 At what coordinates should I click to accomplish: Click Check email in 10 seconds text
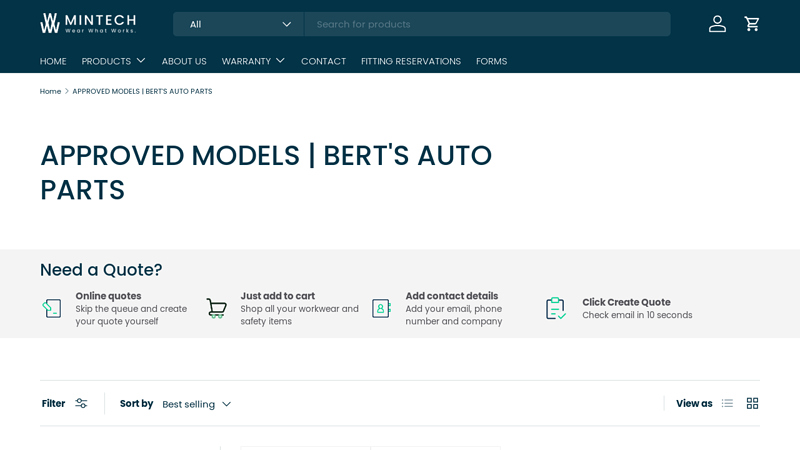pos(637,315)
